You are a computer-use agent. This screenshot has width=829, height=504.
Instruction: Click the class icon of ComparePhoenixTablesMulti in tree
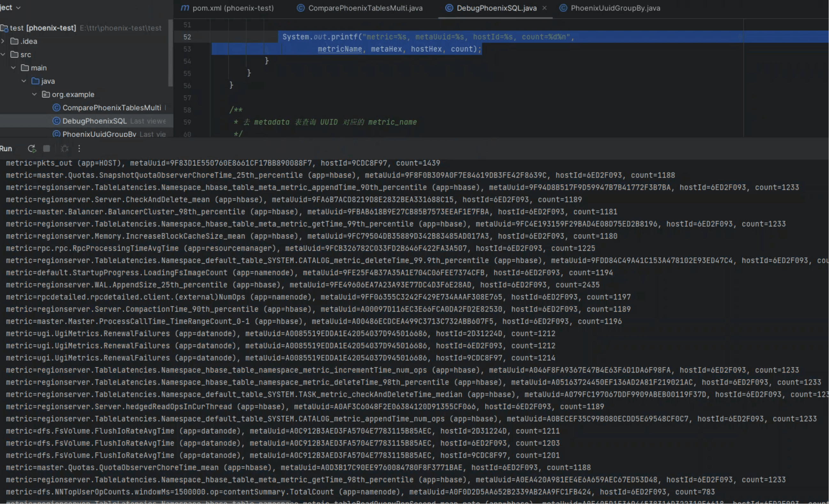(x=57, y=108)
